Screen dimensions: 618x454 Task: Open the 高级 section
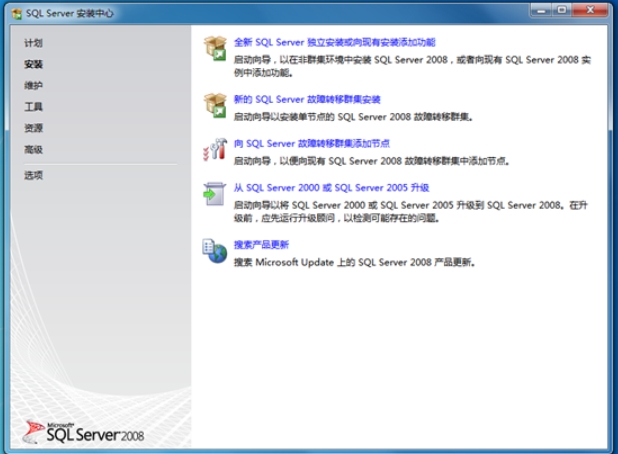pos(33,149)
